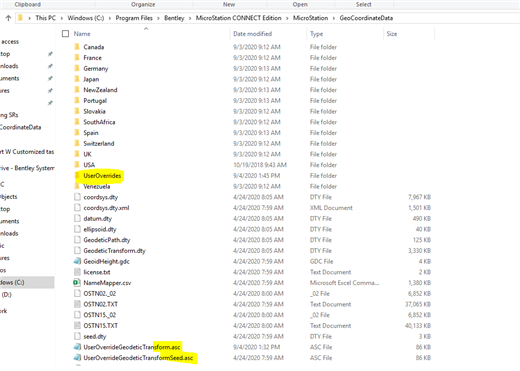Image resolution: width=520 pixels, height=371 pixels.
Task: Click the XML Document type entry
Action: click(331, 208)
